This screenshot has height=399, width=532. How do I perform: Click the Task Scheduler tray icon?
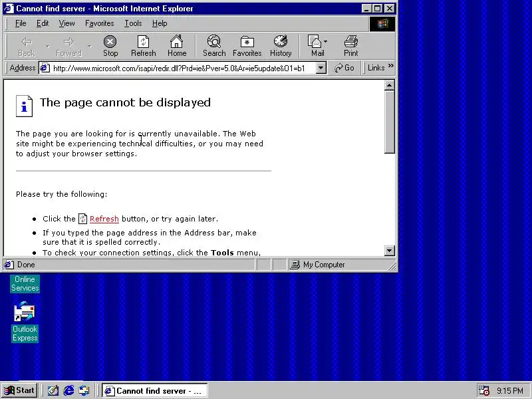[x=483, y=390]
